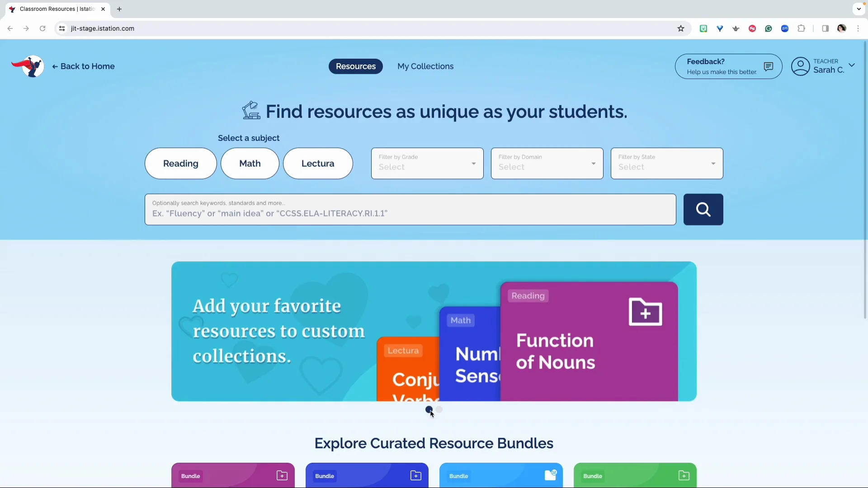Viewport: 868px width, 488px height.
Task: Add the purple Bundle card to collection
Action: 282,475
